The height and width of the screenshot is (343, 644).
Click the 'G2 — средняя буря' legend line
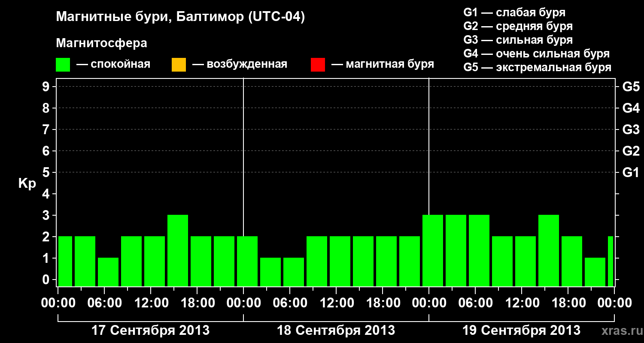pyautogui.click(x=518, y=26)
